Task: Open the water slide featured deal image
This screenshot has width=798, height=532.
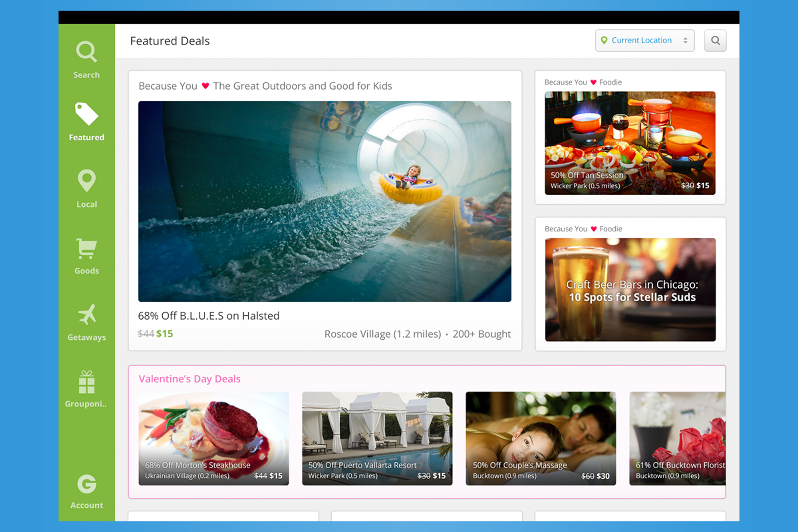Action: (325, 201)
